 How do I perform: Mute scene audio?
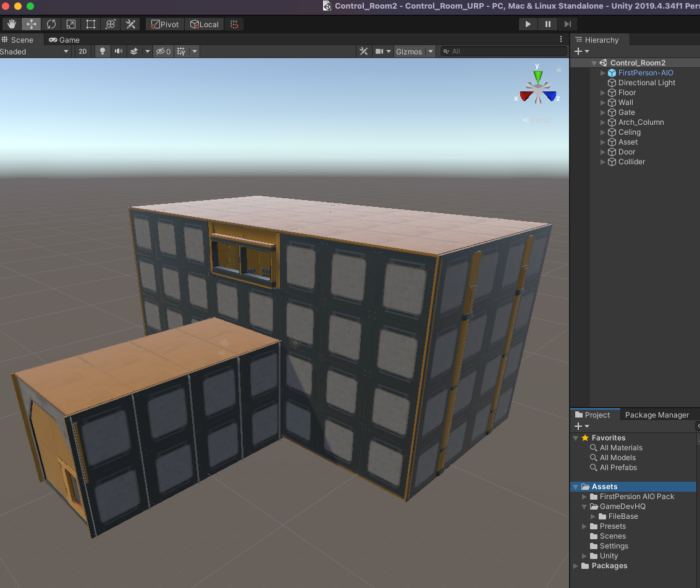pos(117,51)
